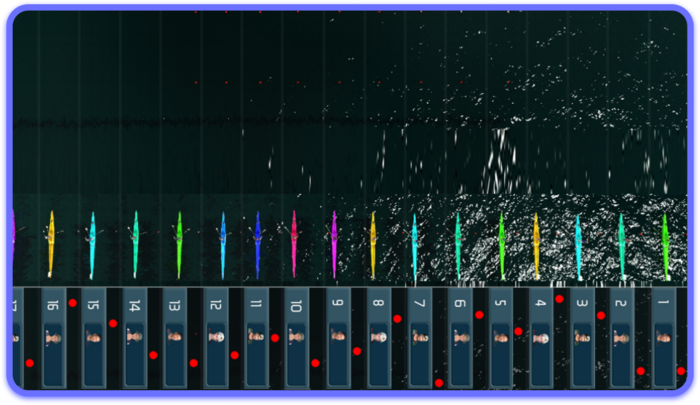Open the lane 10 rower avatar

296,337
